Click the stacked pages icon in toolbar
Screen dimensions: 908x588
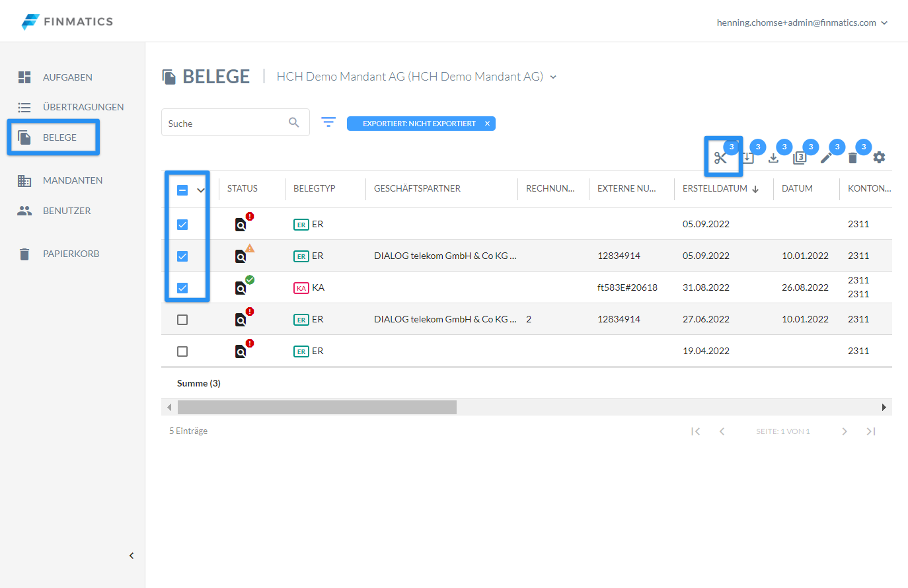[800, 158]
